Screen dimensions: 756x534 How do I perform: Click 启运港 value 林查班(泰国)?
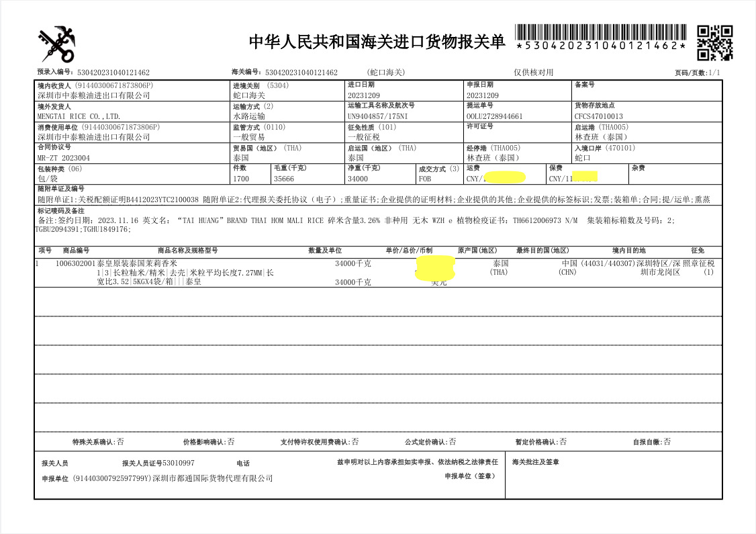pyautogui.click(x=601, y=137)
